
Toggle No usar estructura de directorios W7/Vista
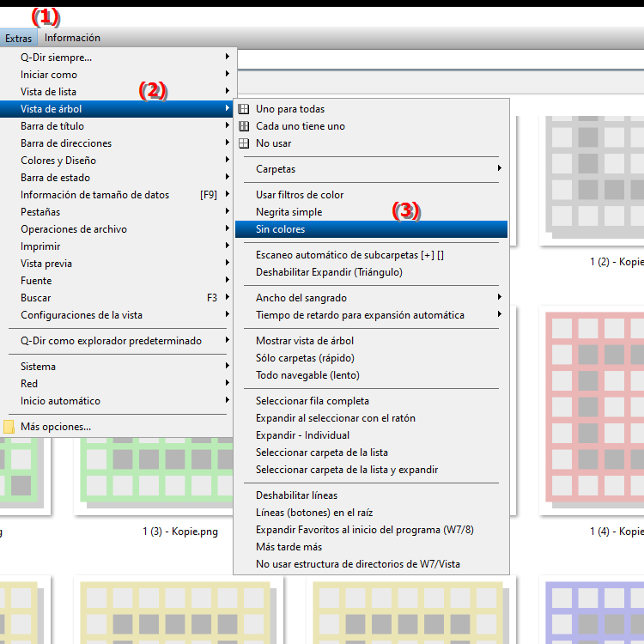[x=371, y=564]
